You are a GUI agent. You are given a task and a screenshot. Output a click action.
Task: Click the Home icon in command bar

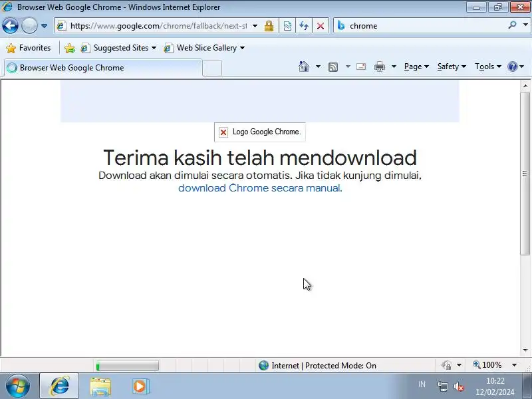click(x=304, y=66)
